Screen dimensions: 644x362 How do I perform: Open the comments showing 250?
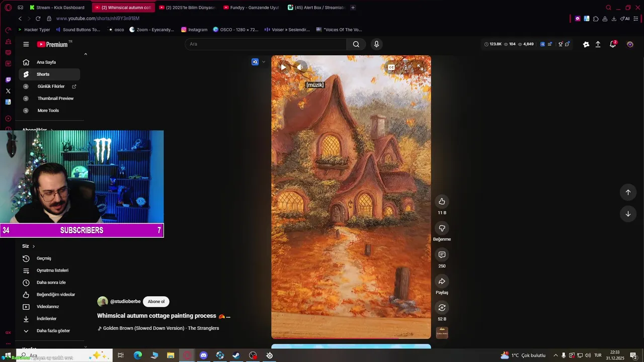click(442, 255)
